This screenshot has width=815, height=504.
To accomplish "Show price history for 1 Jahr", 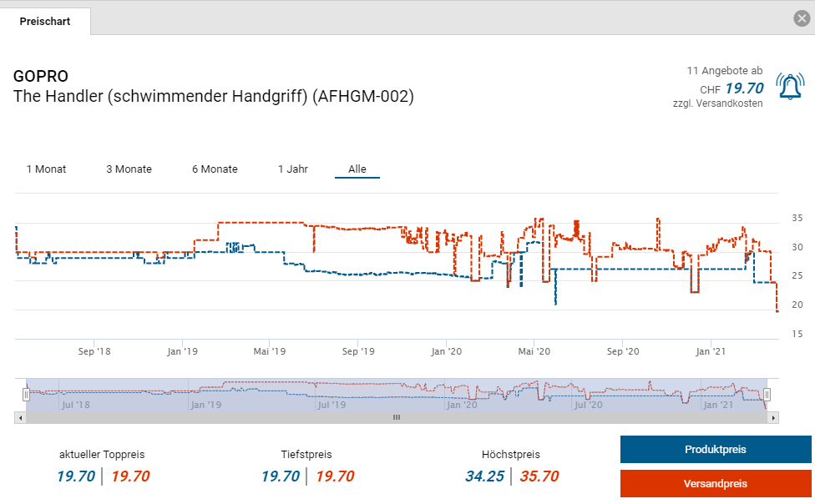I will point(293,169).
